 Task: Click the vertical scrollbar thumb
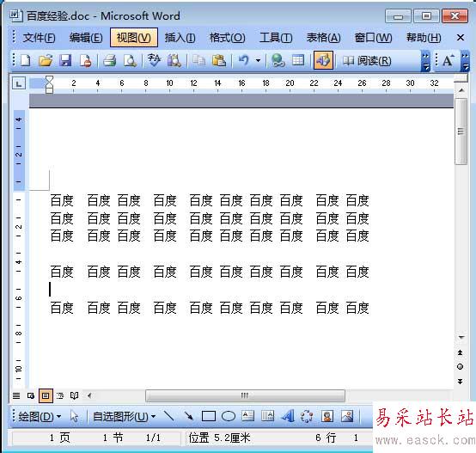[x=461, y=132]
